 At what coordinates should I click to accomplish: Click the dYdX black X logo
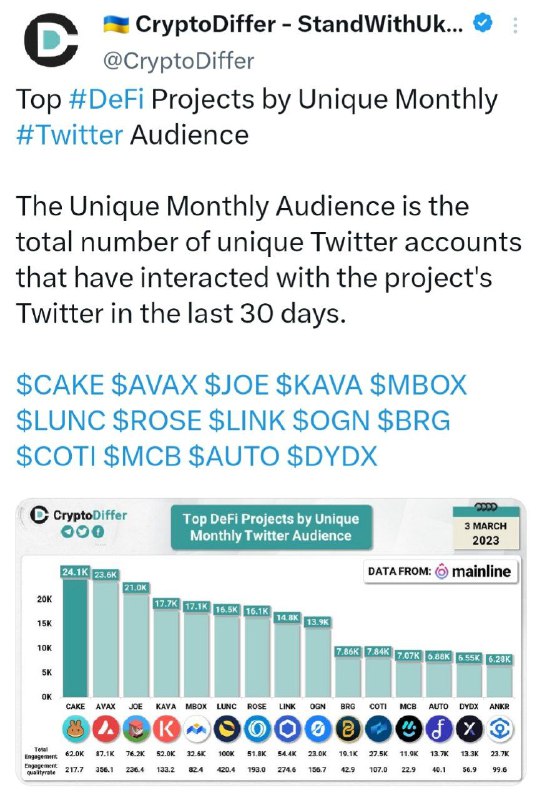(469, 730)
